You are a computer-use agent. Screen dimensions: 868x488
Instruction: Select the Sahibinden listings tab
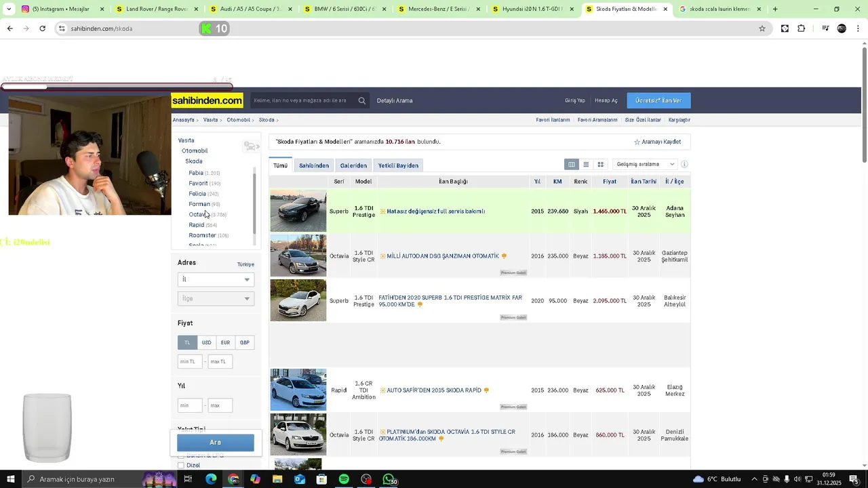coord(314,165)
